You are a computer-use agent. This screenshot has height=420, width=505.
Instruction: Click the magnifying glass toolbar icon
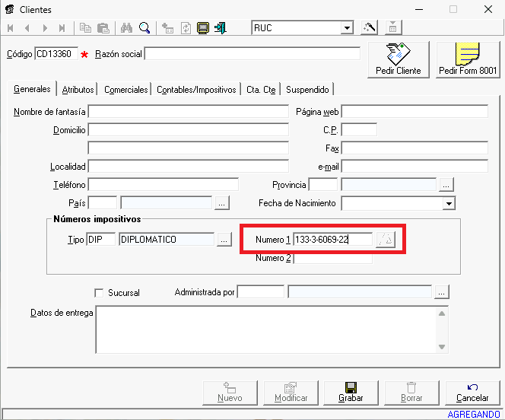(x=144, y=28)
